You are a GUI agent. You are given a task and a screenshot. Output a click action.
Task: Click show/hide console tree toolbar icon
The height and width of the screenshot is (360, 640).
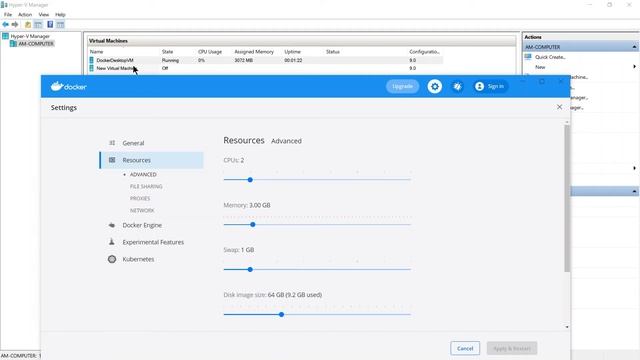[x=38, y=24]
